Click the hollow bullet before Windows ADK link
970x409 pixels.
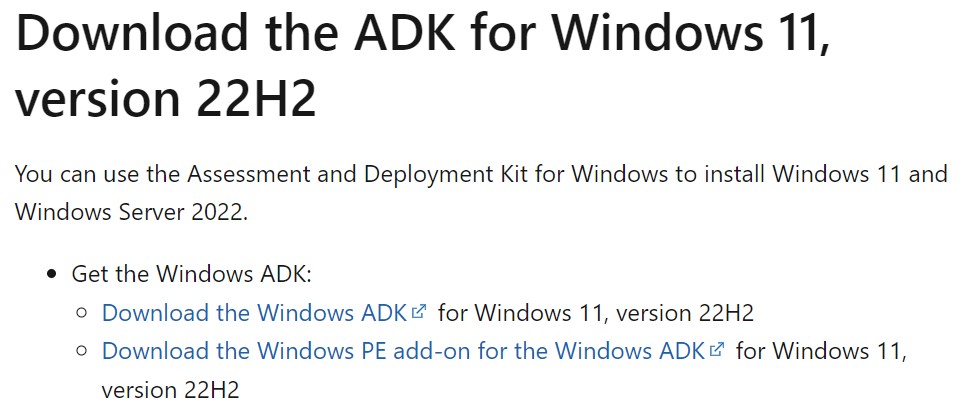click(82, 313)
